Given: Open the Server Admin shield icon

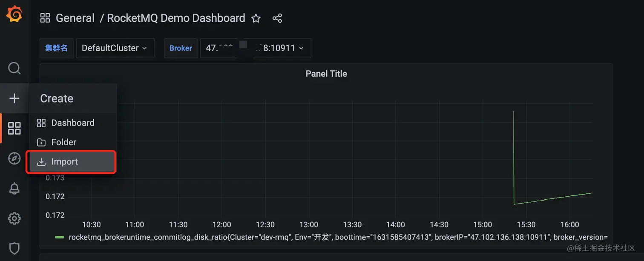Looking at the screenshot, I should pyautogui.click(x=14, y=248).
